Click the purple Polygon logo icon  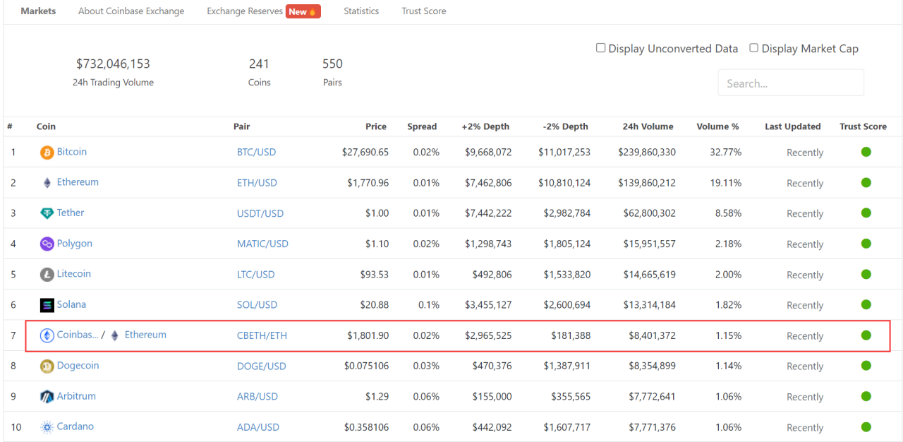point(47,244)
